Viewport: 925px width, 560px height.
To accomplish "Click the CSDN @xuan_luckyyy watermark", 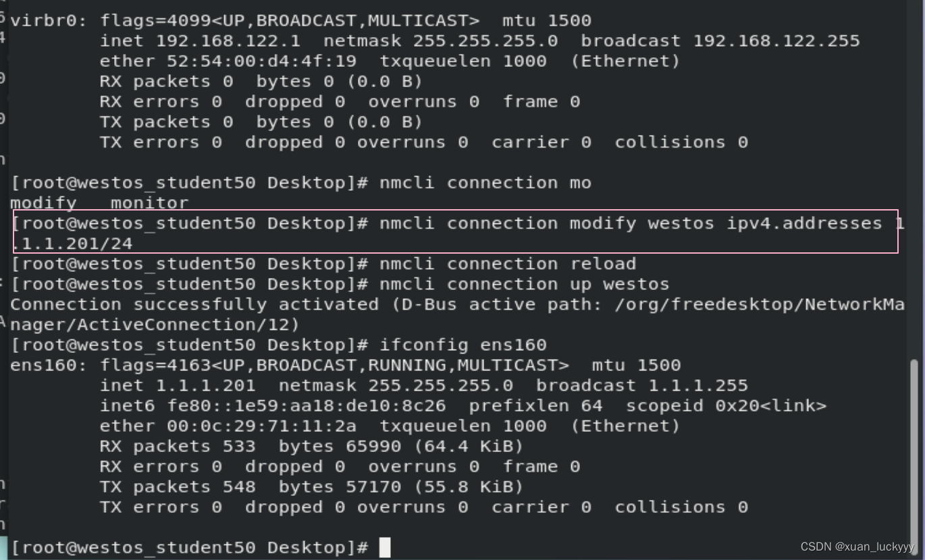I will 857,547.
